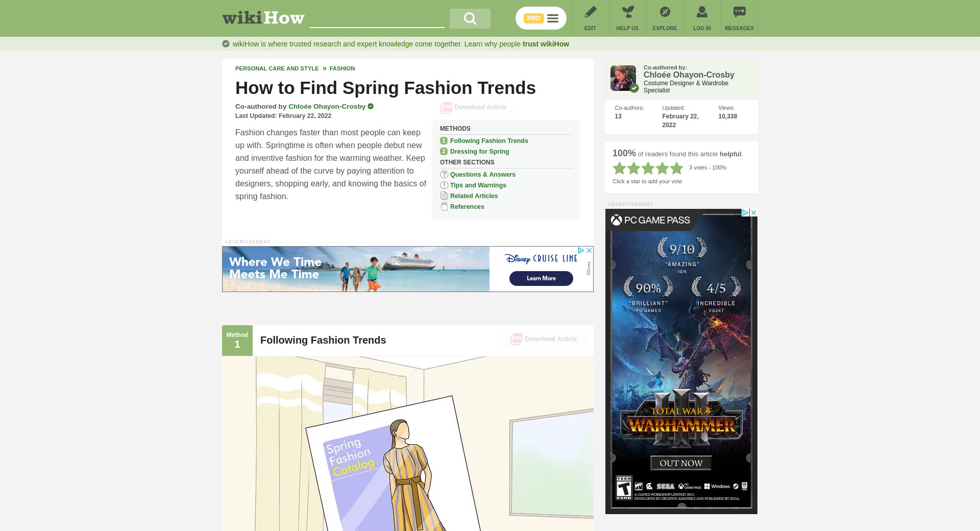Click the first rating star

click(619, 168)
